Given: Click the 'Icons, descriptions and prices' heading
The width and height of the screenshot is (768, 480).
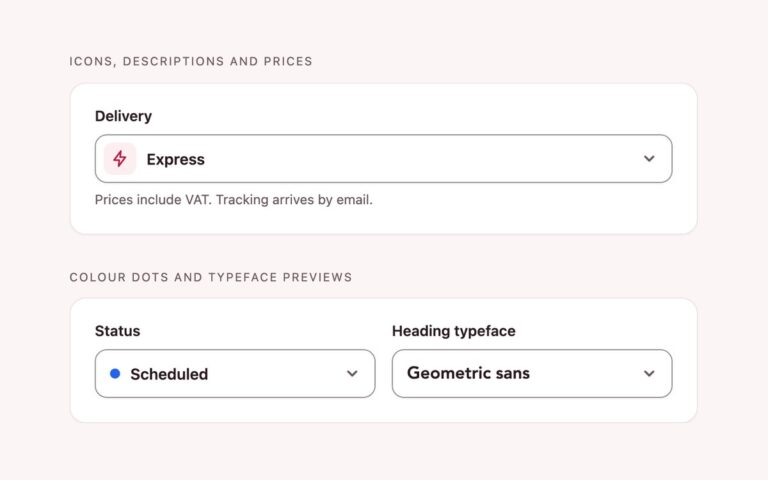Looking at the screenshot, I should tap(191, 62).
